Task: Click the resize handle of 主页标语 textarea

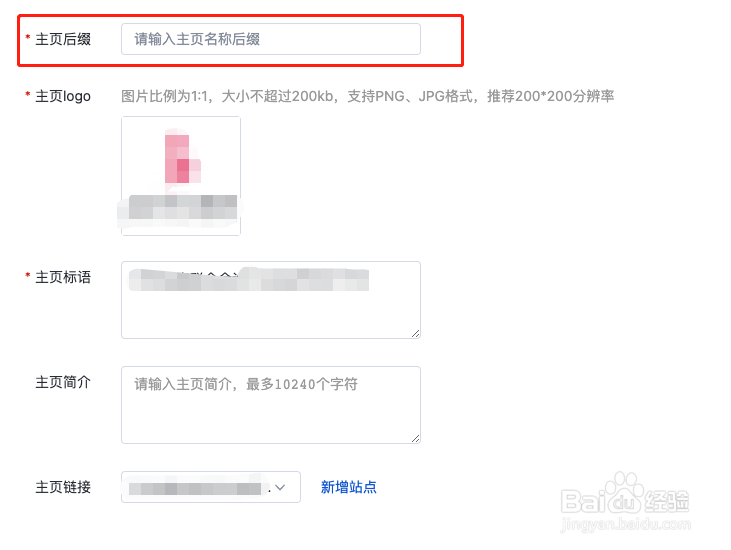Action: pos(415,334)
